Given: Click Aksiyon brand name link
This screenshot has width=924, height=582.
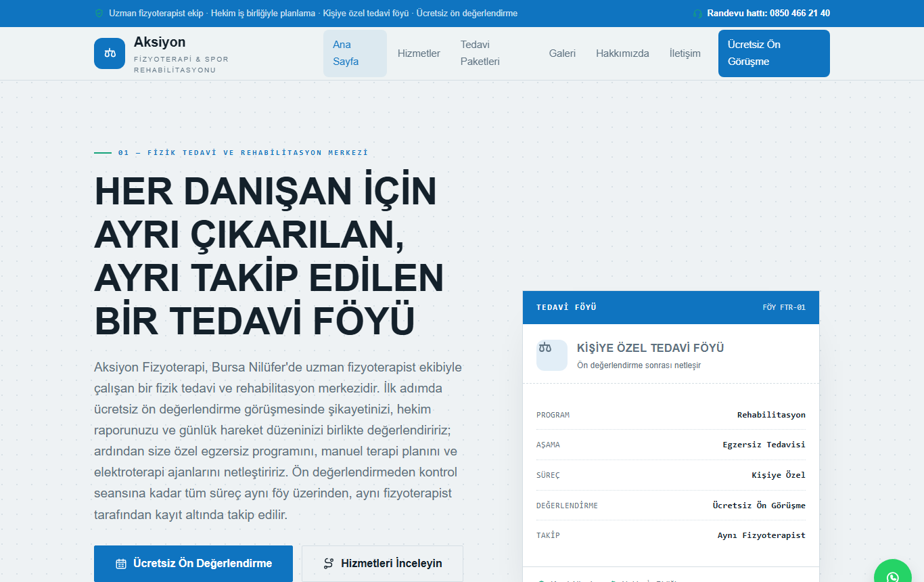Looking at the screenshot, I should point(160,42).
